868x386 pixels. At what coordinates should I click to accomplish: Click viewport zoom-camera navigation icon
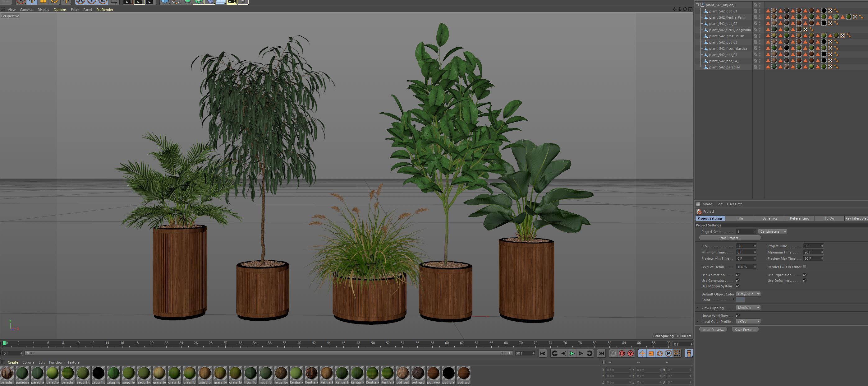click(680, 9)
